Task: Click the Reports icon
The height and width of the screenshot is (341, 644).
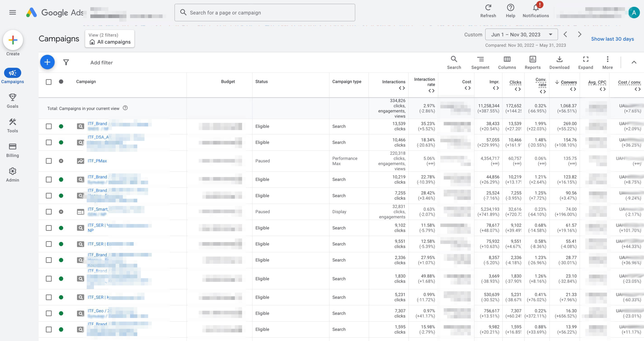Action: tap(533, 62)
